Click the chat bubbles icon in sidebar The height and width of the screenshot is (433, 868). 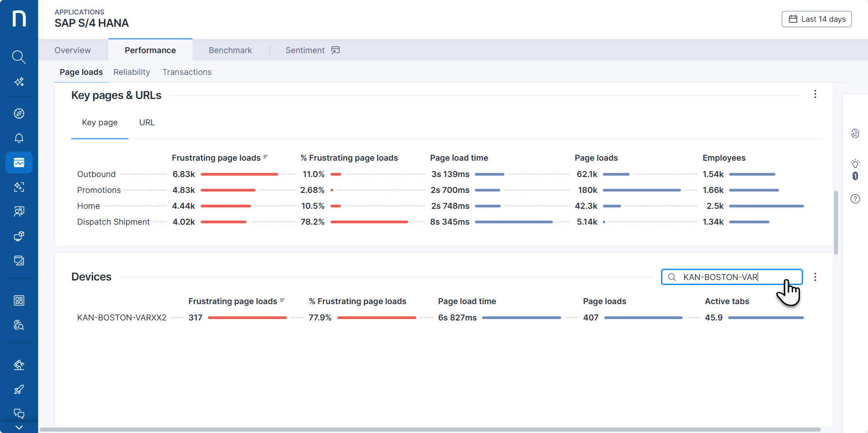pyautogui.click(x=19, y=413)
